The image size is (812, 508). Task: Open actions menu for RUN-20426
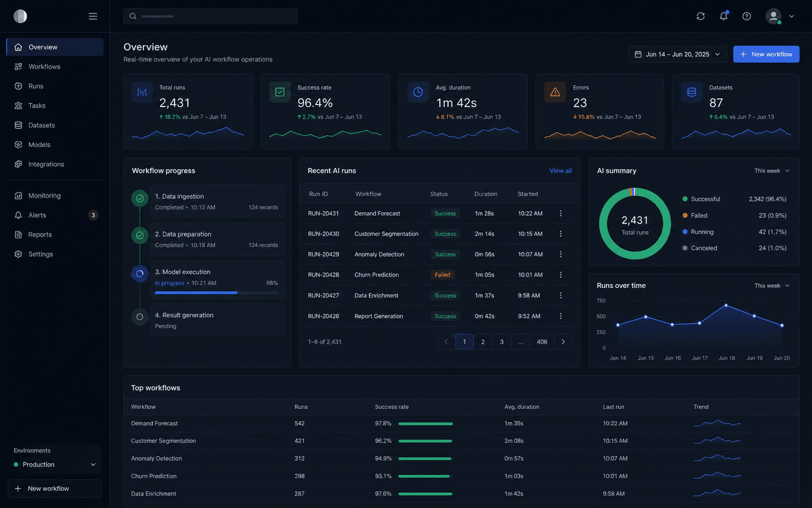(x=561, y=316)
